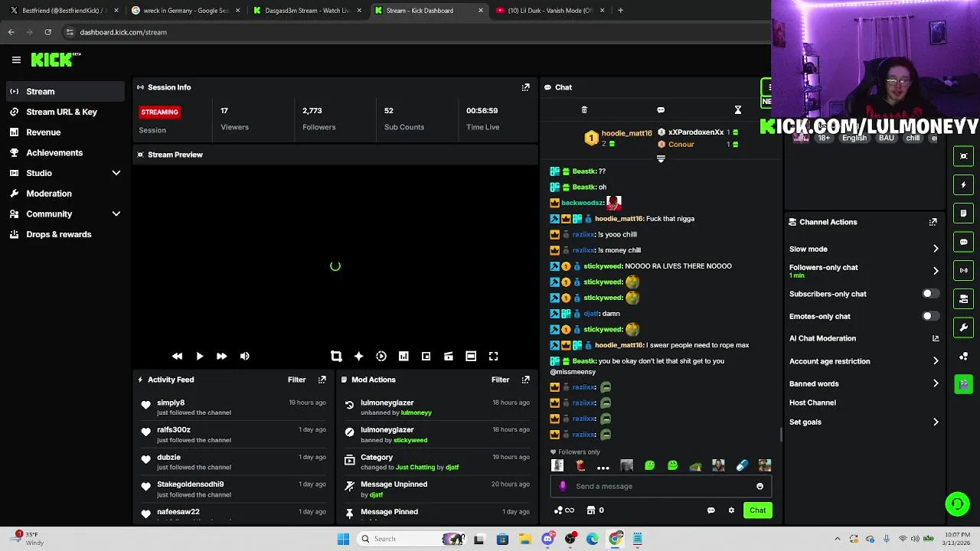
Task: Switch to the Dasgasd3m Stream browser tab
Action: tap(306, 11)
